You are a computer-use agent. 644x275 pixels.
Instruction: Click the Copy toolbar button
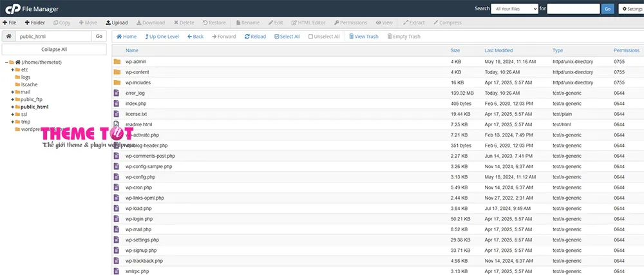[62, 23]
